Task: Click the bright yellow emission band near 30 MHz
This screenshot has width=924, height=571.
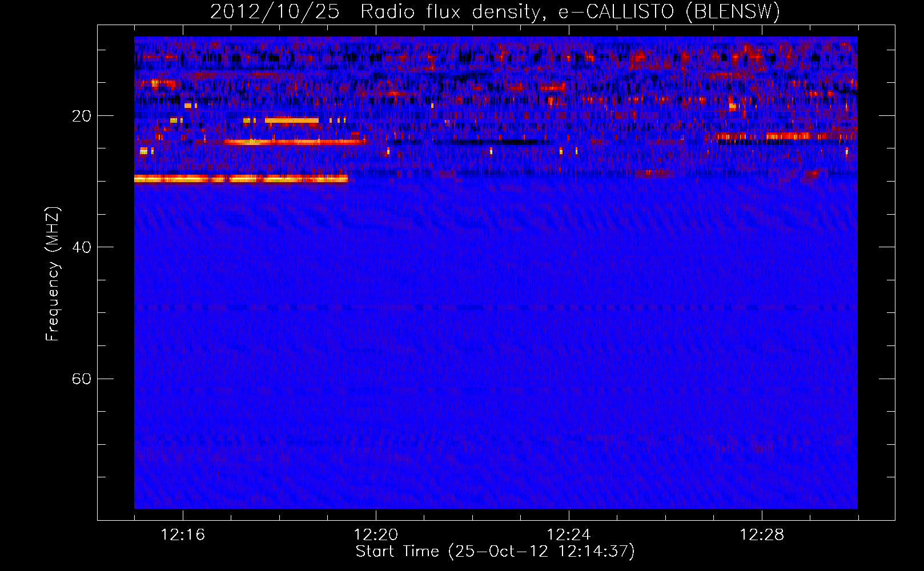Action: [241, 179]
